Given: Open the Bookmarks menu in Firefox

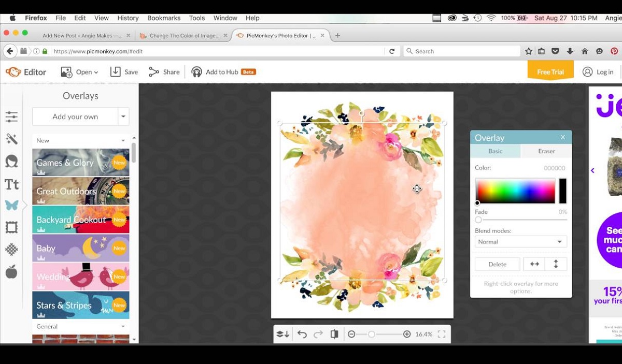Looking at the screenshot, I should tap(164, 18).
